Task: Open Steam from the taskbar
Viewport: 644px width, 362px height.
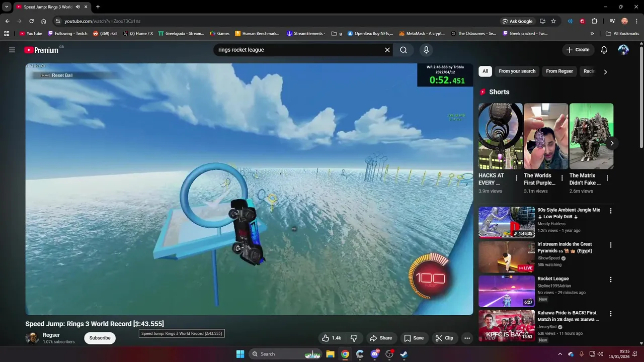Action: click(x=404, y=354)
